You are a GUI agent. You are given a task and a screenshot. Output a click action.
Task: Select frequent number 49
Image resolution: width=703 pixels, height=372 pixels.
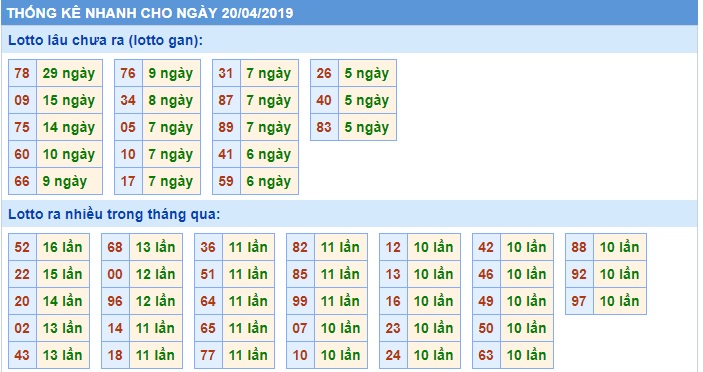[x=486, y=301]
